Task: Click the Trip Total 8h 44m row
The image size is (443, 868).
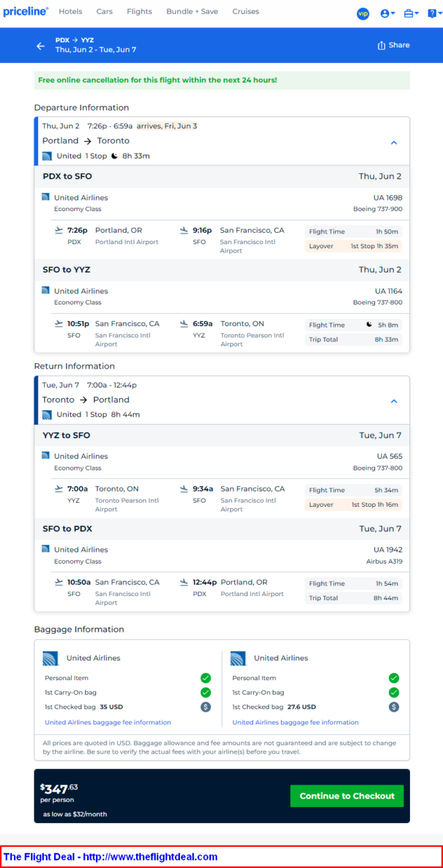Action: pos(354,598)
